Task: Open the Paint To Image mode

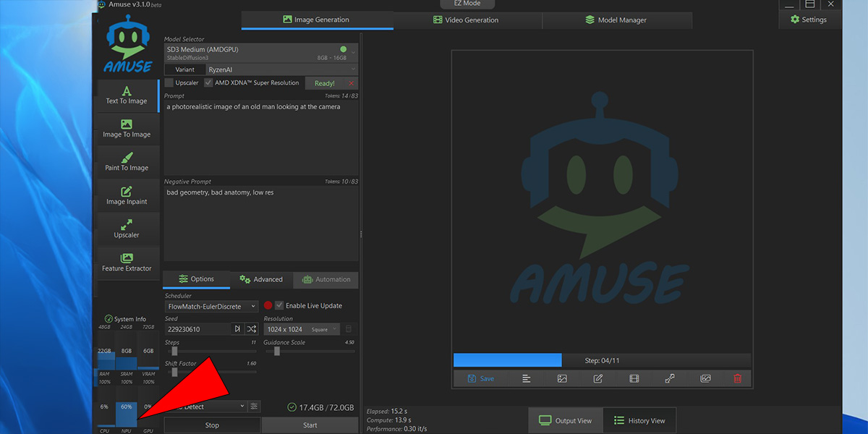Action: [127, 163]
